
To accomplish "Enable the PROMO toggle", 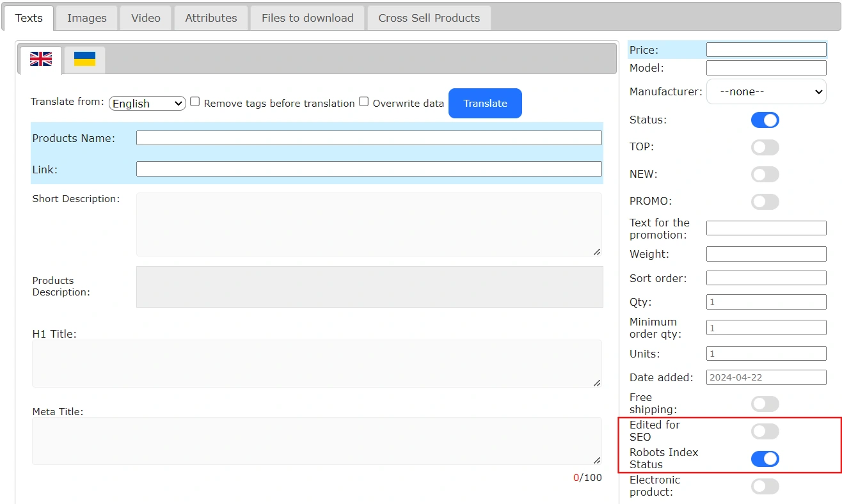I will [x=765, y=202].
